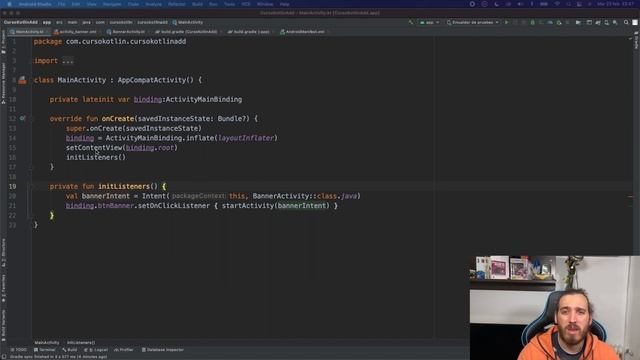640x360 pixels.
Task: Open the device selector dropdown
Action: click(473, 22)
